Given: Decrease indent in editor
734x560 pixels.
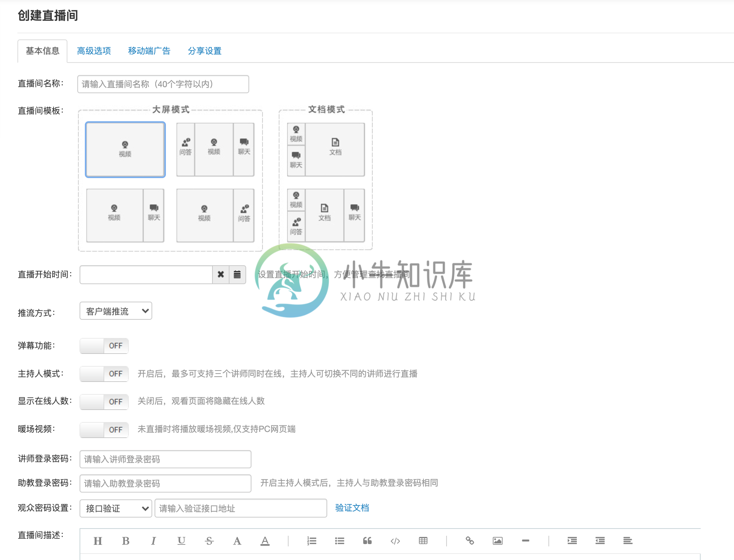Looking at the screenshot, I should 600,541.
